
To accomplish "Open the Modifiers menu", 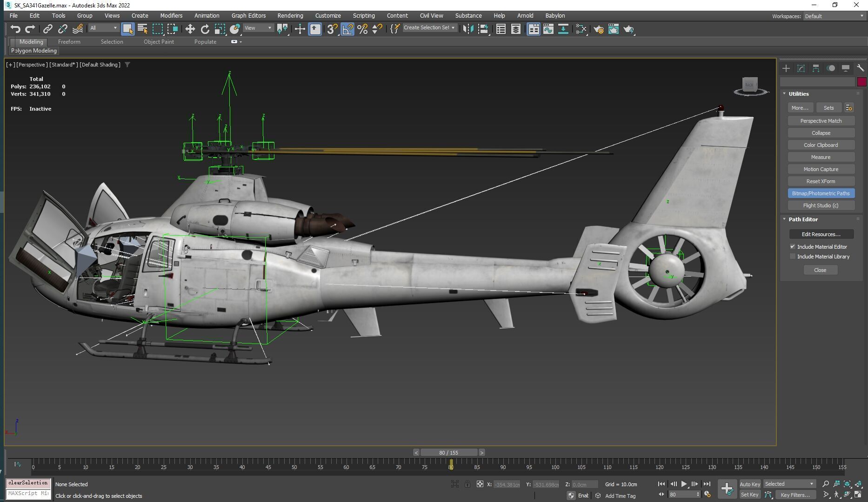I will coord(171,16).
